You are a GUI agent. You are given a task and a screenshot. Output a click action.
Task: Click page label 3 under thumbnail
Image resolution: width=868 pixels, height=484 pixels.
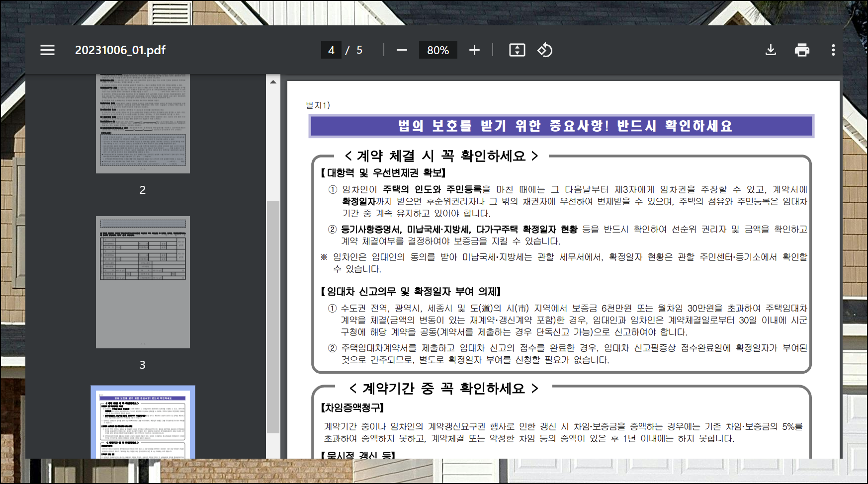(x=143, y=365)
